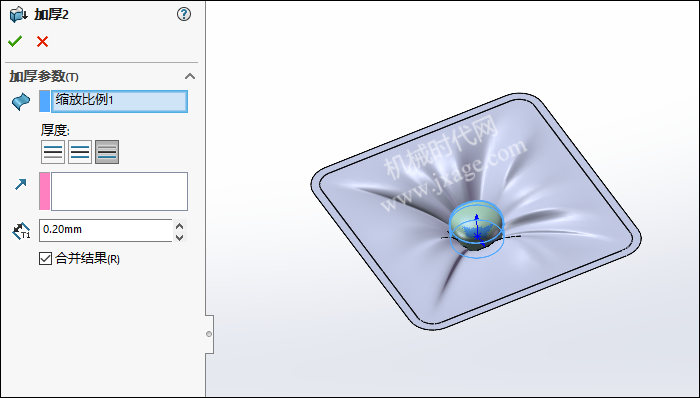Screen dimensions: 700x398
Task: Cancel the feature with red X
Action: coord(42,41)
